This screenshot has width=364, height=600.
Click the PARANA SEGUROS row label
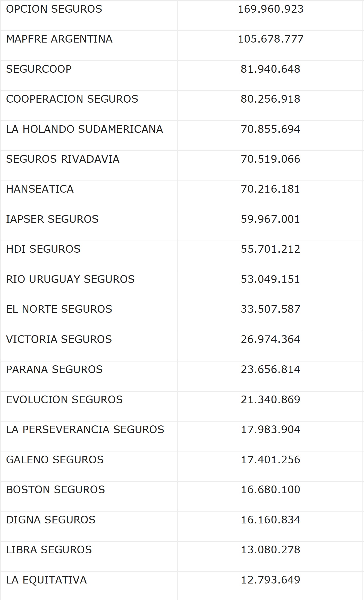(x=54, y=369)
